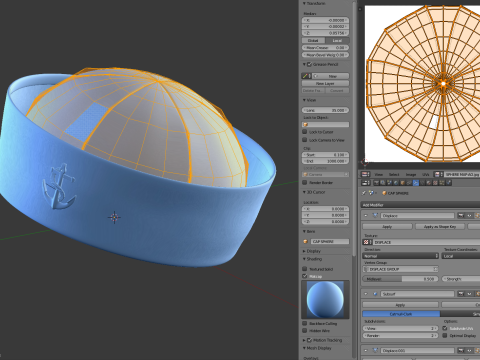Screen dimensions: 480x360
Task: Open the Render Layers properties tab
Action: (x=383, y=183)
